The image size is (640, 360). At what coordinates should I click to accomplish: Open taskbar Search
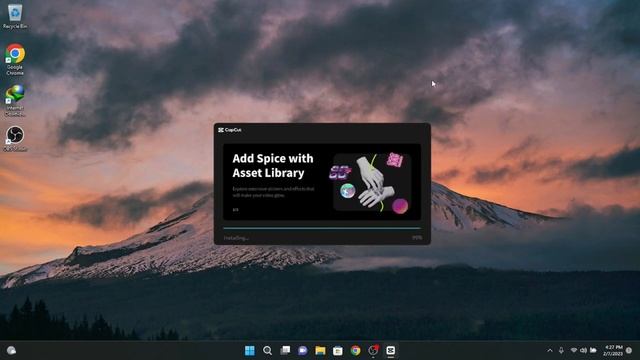tap(267, 350)
